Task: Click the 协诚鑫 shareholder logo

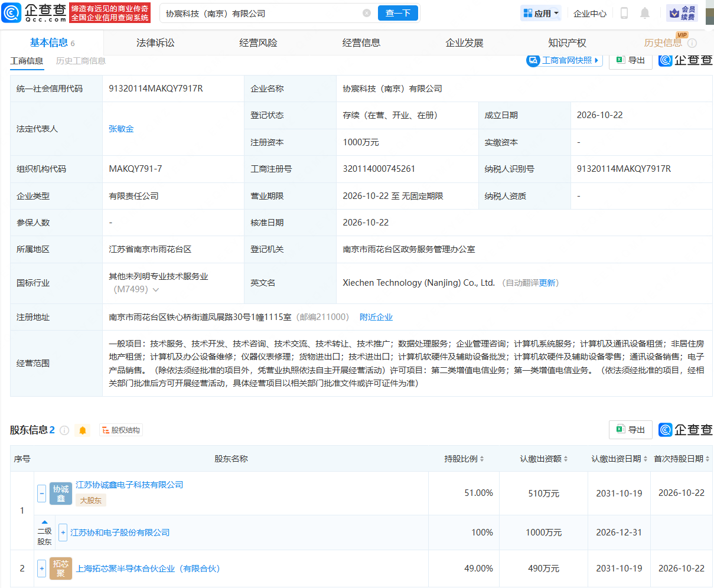Action: coord(61,494)
